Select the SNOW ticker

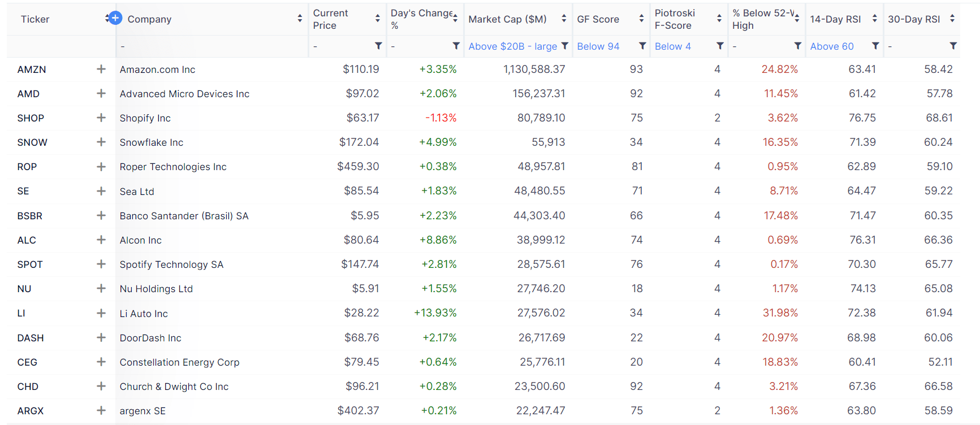(32, 142)
